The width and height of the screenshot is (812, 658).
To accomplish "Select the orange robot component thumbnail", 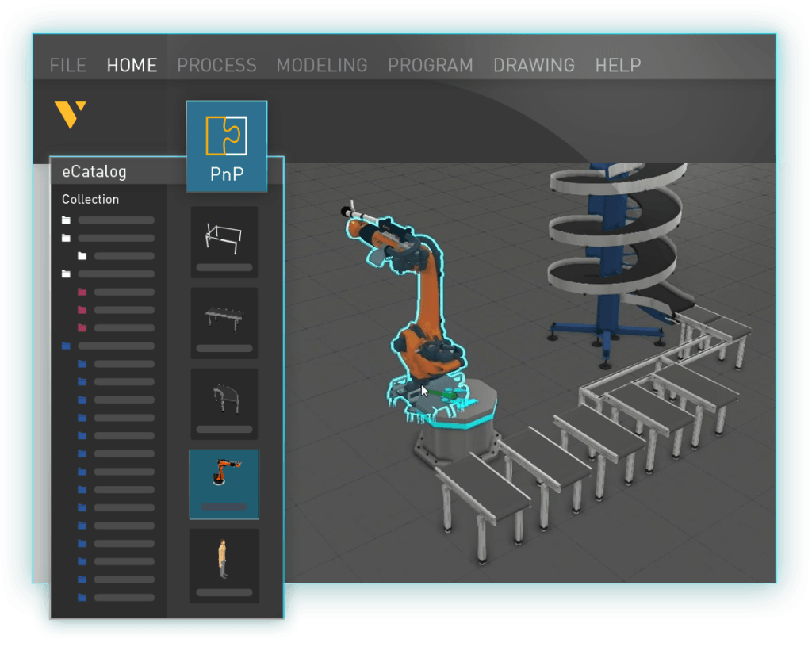I will (224, 484).
